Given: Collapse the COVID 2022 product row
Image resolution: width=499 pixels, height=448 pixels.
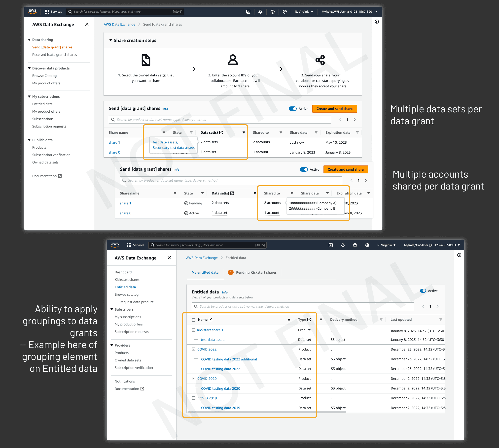Looking at the screenshot, I should 194,349.
